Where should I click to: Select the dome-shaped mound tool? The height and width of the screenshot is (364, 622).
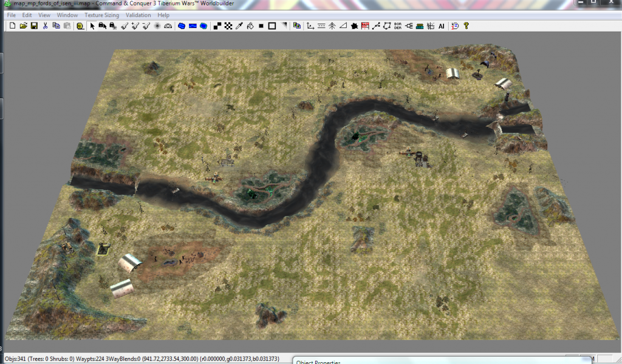[168, 26]
